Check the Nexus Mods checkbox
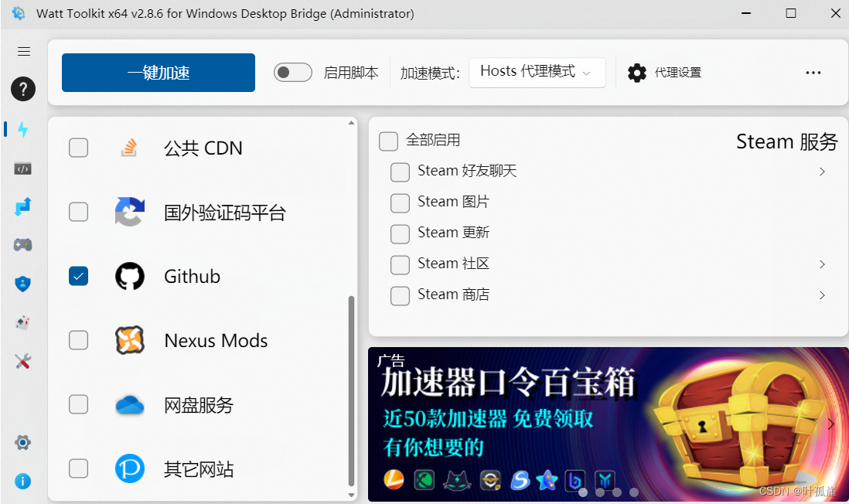Viewport: 849px width, 504px height. click(x=79, y=340)
